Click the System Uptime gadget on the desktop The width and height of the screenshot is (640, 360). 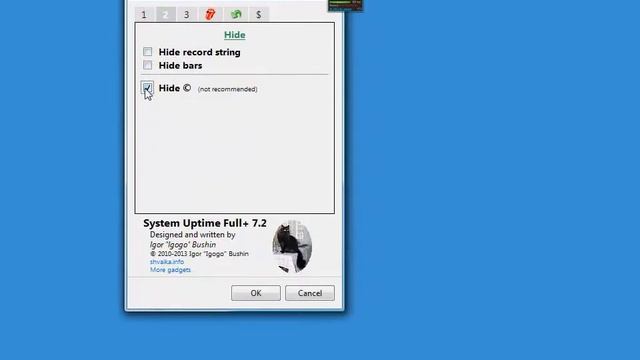pos(345,5)
